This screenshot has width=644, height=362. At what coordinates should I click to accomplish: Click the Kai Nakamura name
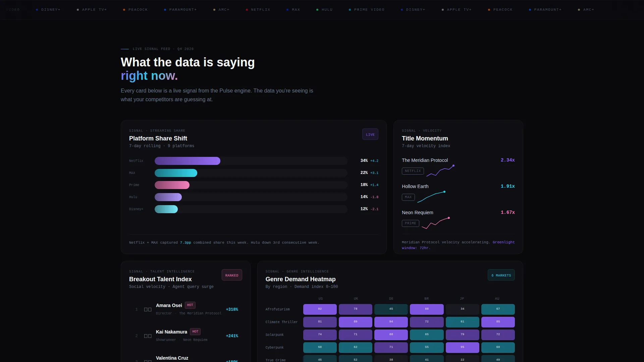pos(171,332)
